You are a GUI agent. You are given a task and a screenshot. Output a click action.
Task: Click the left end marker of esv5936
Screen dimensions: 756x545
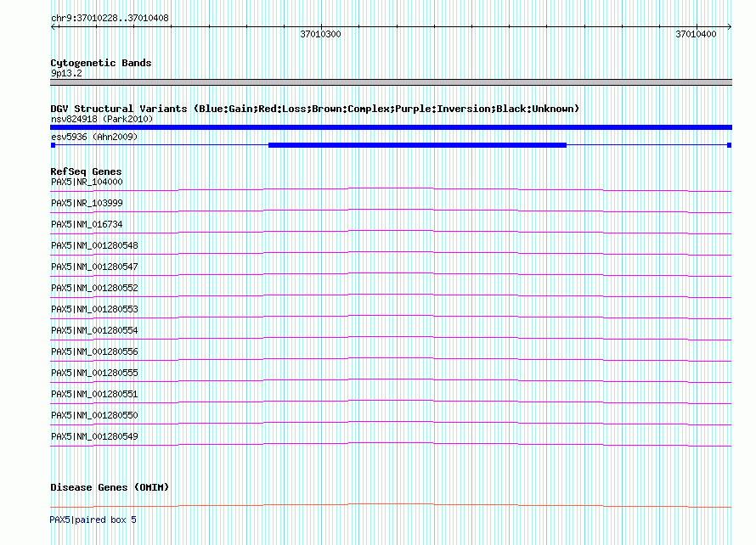pyautogui.click(x=53, y=145)
